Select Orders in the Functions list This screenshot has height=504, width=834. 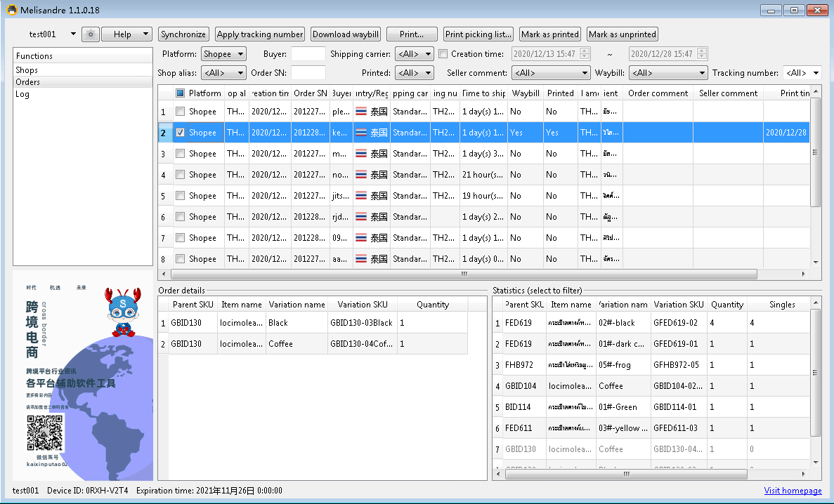pos(82,82)
